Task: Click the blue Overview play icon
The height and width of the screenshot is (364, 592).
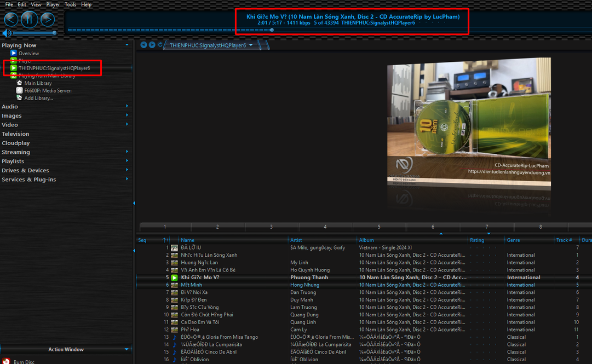Action: (14, 53)
